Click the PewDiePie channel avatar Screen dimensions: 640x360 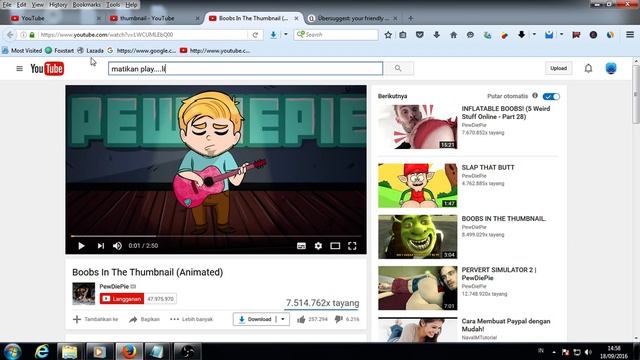(x=84, y=293)
